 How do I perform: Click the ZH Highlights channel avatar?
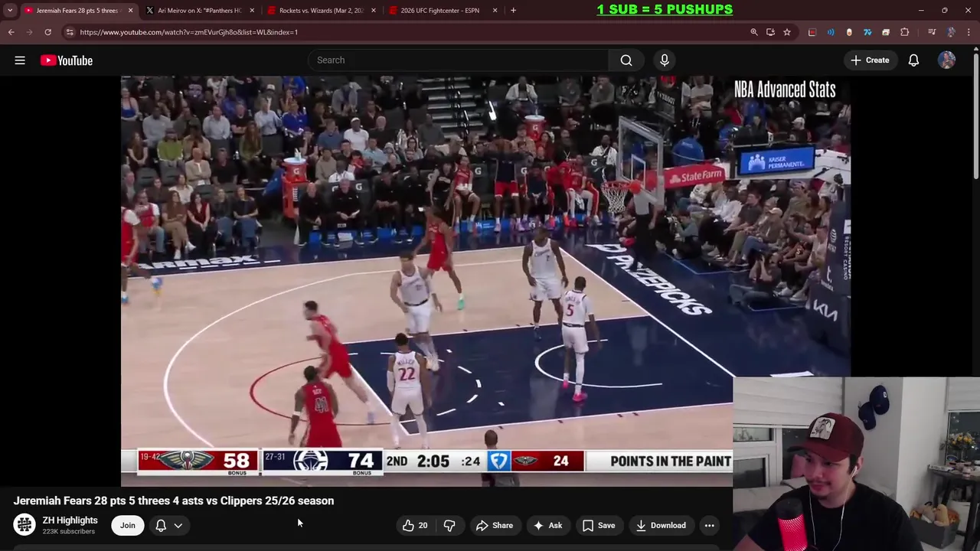[x=24, y=525]
